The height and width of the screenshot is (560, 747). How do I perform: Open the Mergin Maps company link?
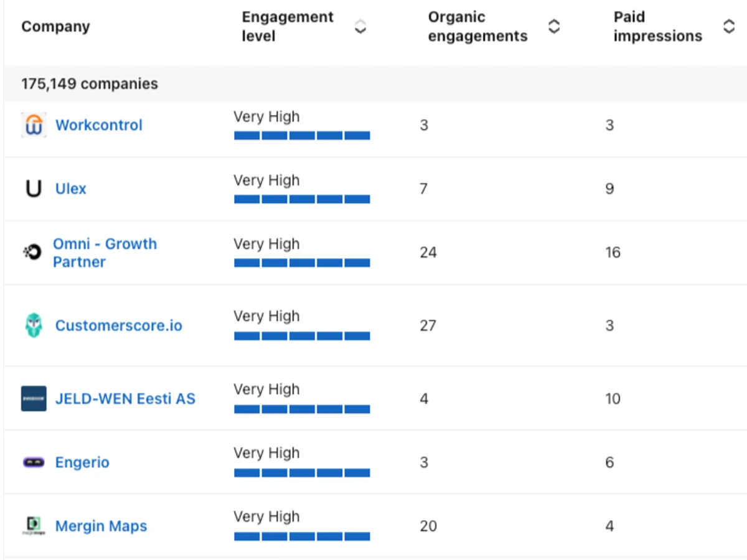tap(101, 526)
